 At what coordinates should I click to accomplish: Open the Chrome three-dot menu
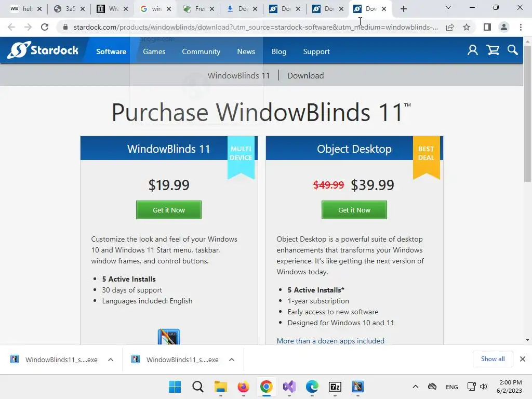click(521, 27)
